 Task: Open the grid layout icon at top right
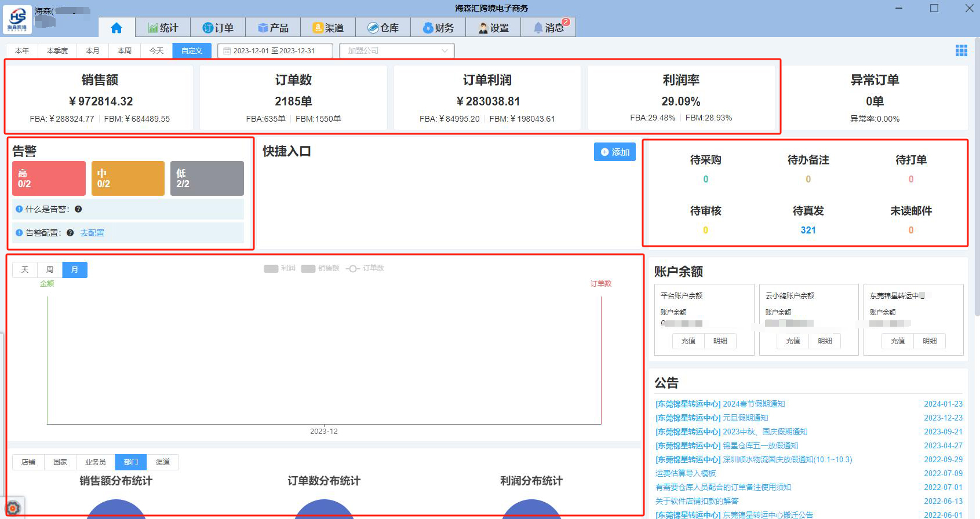961,50
